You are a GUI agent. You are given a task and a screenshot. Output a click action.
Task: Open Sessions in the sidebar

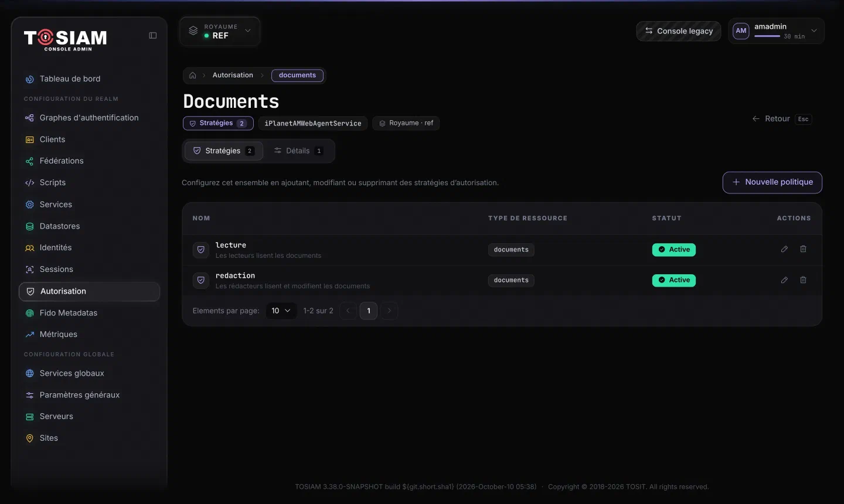pos(89,270)
